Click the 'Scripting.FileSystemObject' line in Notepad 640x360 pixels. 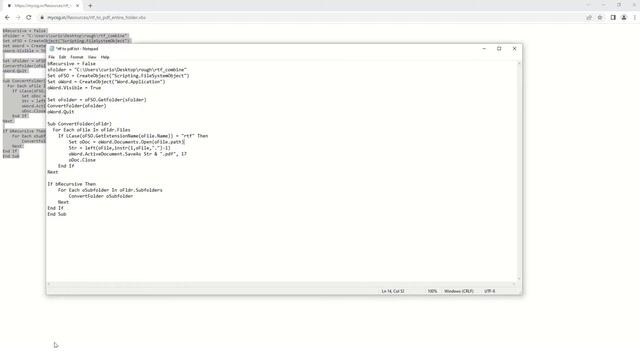tap(118, 76)
